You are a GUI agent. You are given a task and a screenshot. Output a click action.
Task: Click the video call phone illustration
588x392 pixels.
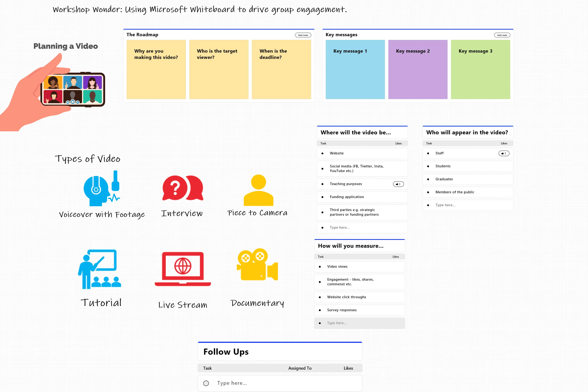[72, 90]
